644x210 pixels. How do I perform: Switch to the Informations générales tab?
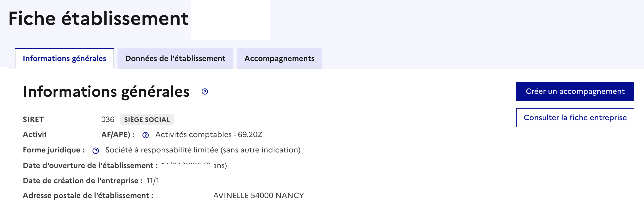65,59
